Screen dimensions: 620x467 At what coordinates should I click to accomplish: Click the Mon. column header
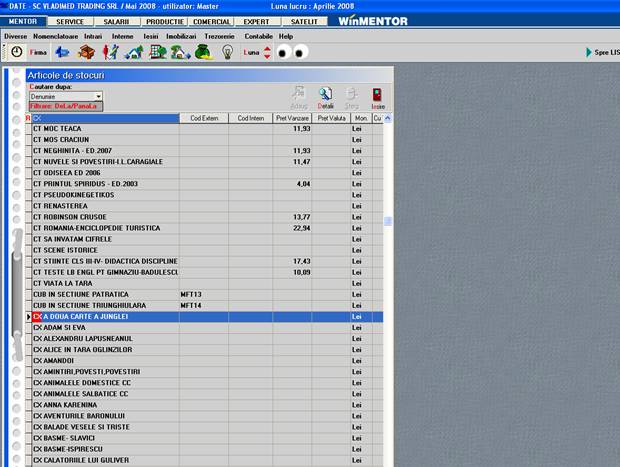(361, 118)
